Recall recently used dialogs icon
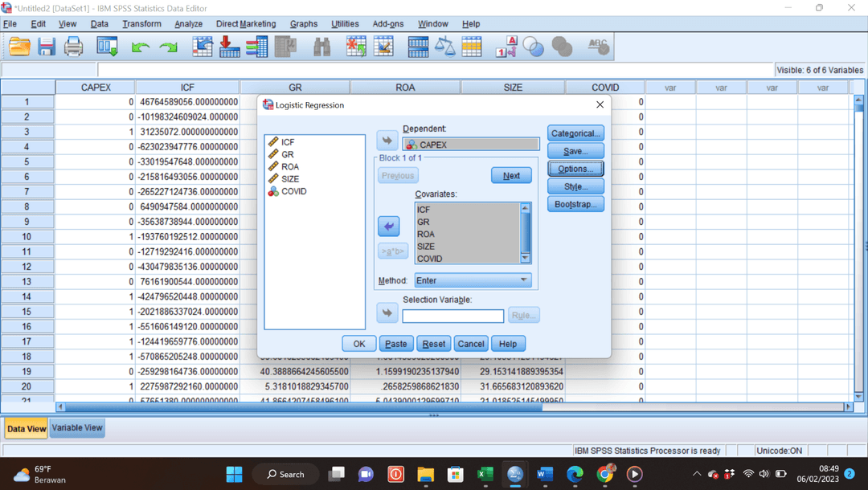 [107, 47]
